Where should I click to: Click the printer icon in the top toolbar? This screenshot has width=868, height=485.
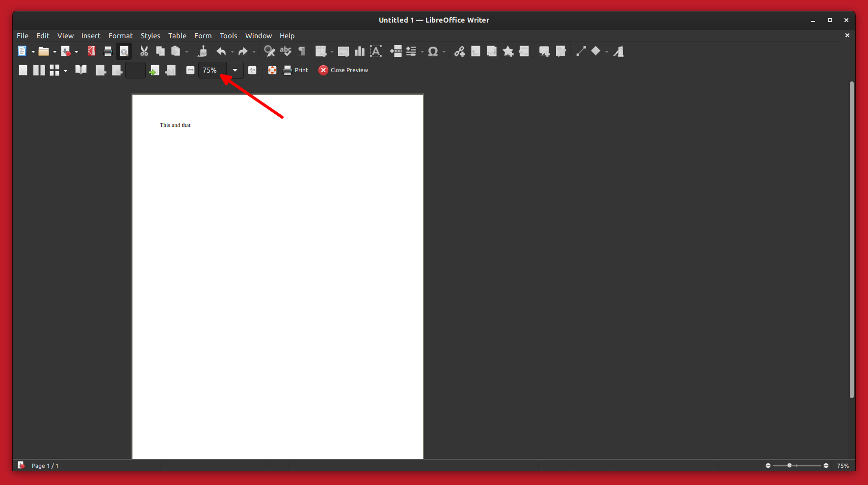tap(108, 51)
